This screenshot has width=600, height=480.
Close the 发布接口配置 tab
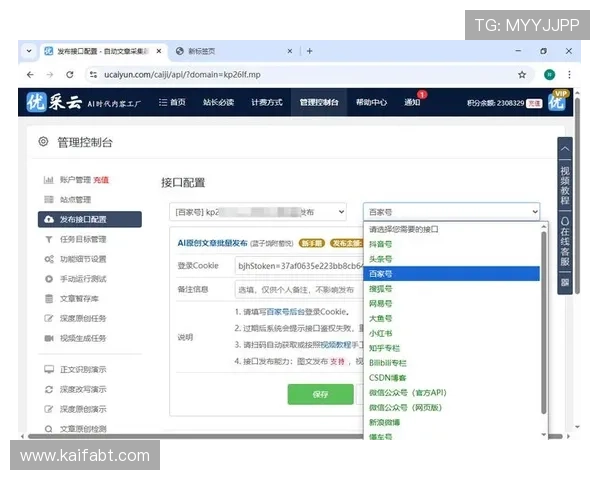click(159, 51)
